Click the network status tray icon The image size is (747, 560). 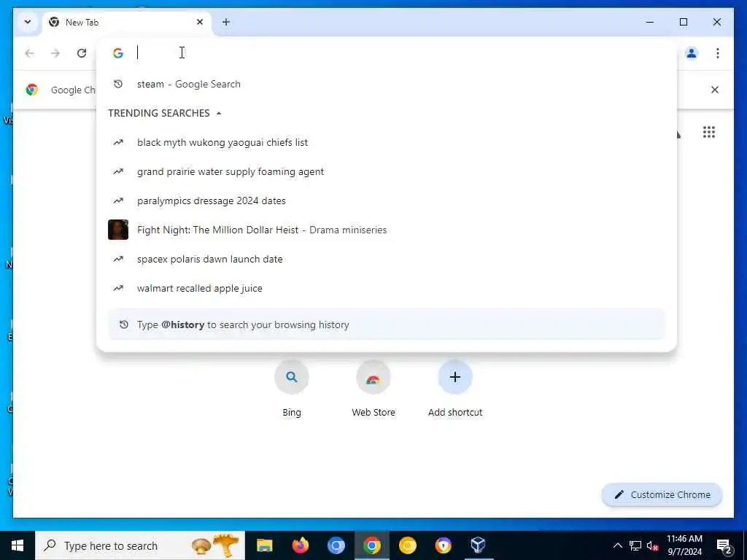point(635,545)
